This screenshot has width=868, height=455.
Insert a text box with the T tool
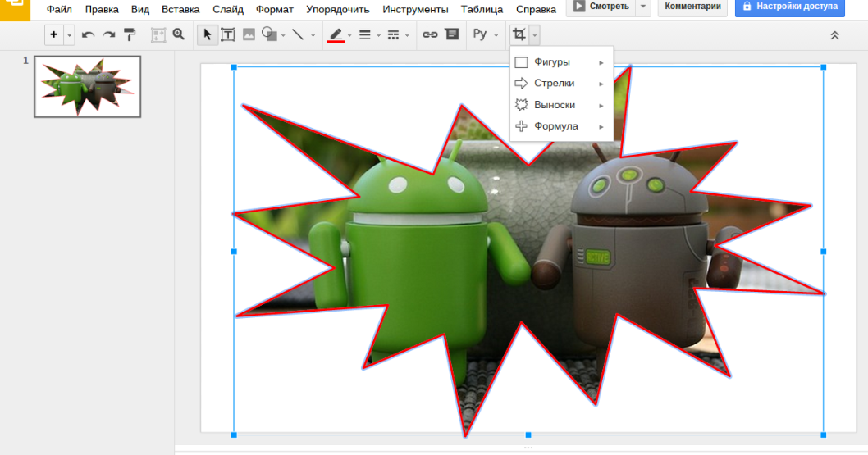pos(227,34)
